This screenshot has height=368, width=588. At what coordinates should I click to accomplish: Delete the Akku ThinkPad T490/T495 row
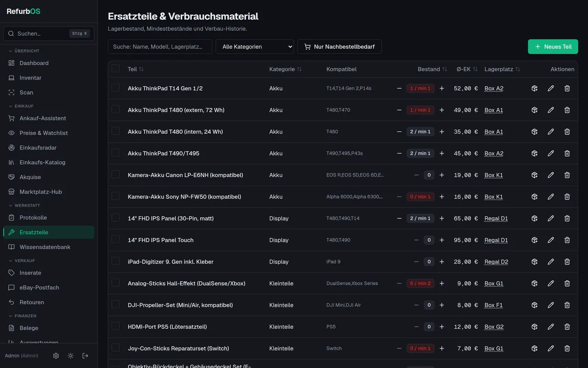tap(567, 153)
